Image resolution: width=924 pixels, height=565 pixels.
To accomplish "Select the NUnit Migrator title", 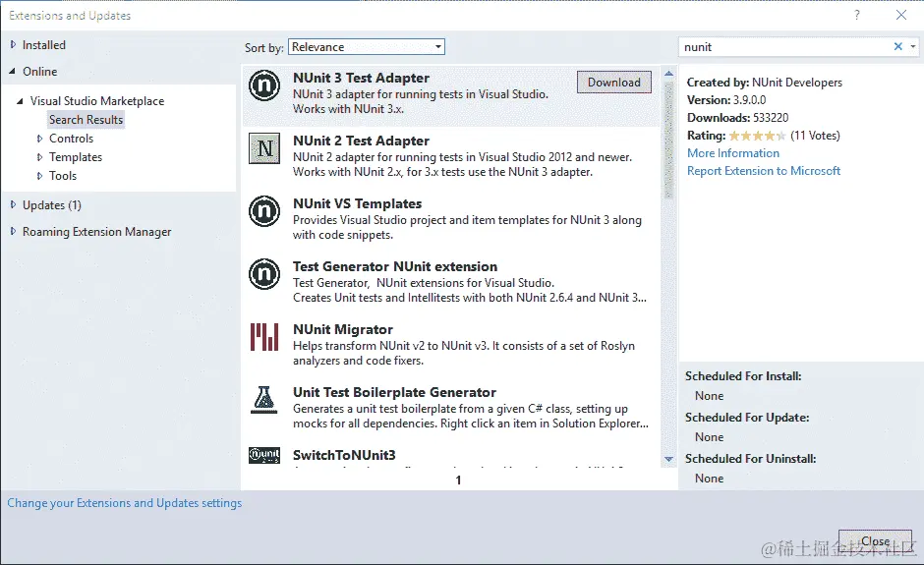I will [343, 329].
